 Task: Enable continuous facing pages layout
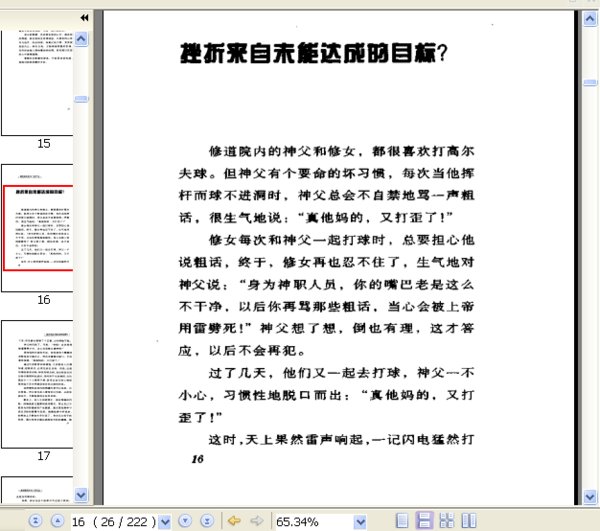click(x=444, y=521)
